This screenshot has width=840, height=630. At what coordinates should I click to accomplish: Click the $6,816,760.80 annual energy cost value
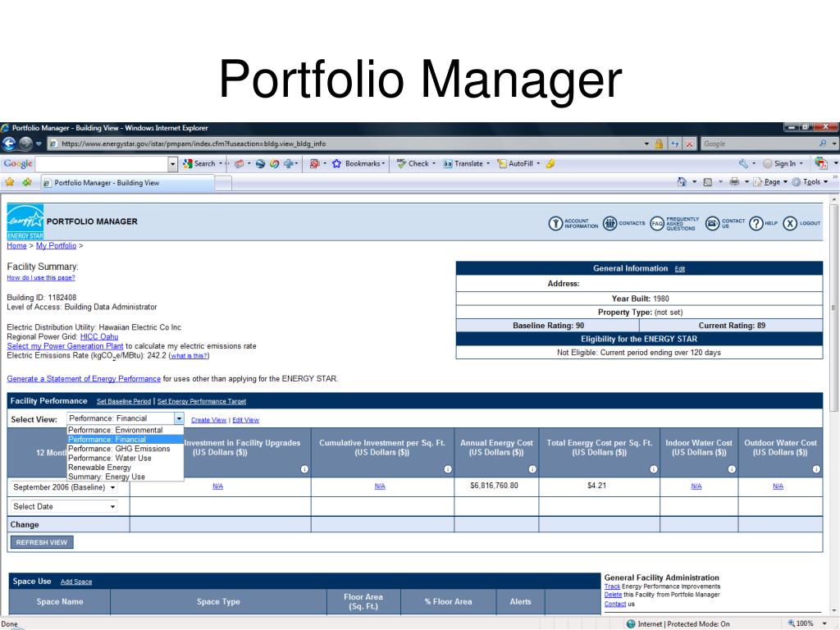494,486
